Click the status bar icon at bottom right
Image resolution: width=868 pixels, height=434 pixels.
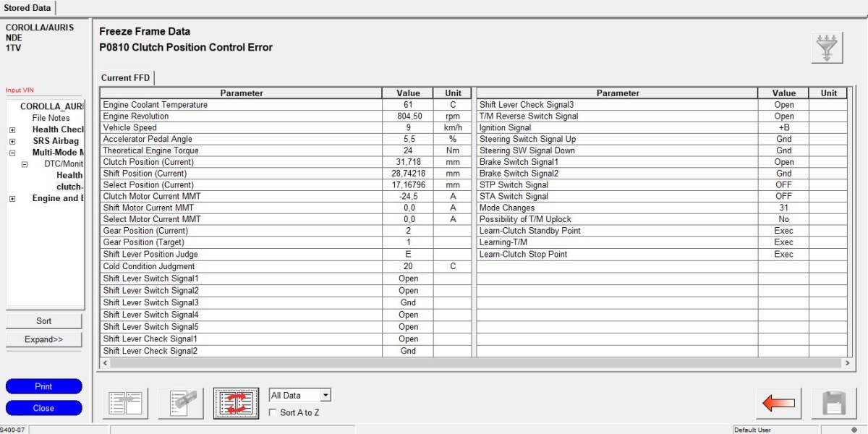854,430
